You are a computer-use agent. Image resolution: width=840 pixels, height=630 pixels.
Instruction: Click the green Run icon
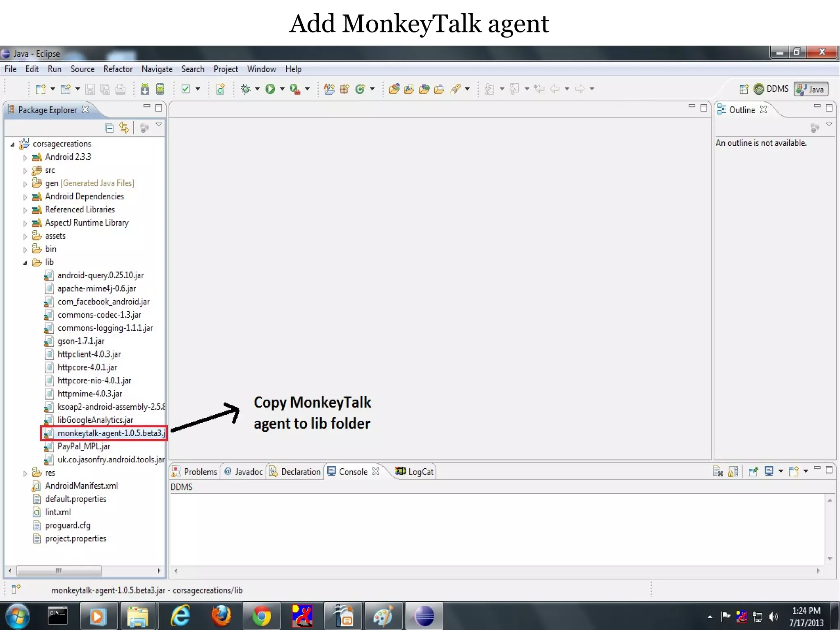point(270,89)
